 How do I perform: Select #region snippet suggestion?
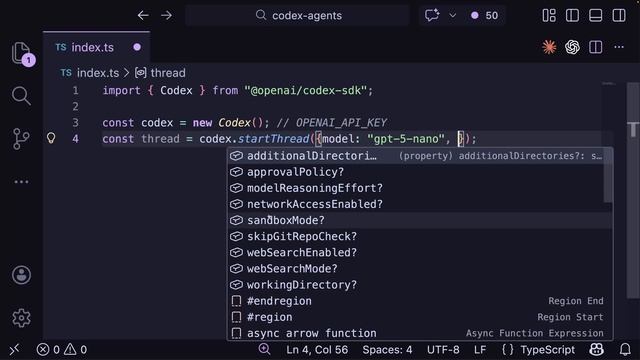coord(420,317)
